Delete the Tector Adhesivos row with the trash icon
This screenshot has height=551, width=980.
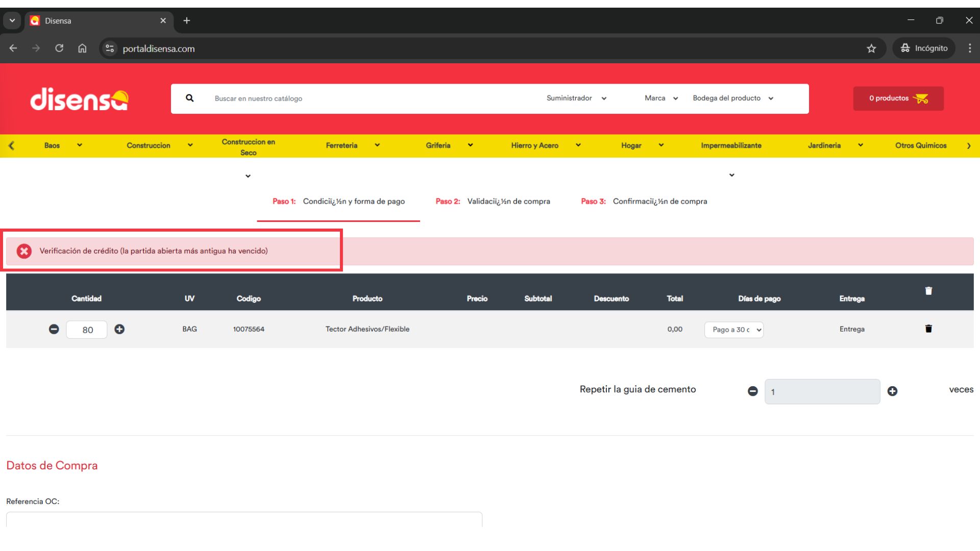(928, 329)
